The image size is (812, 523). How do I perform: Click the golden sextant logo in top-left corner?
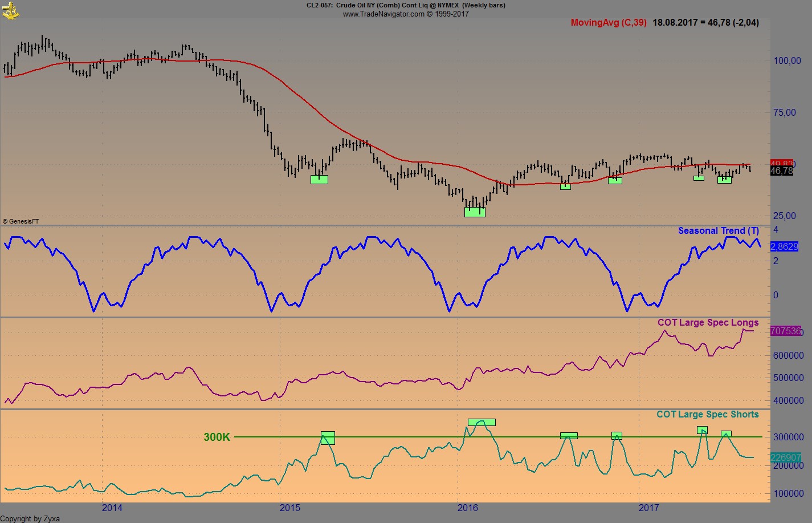coord(10,9)
